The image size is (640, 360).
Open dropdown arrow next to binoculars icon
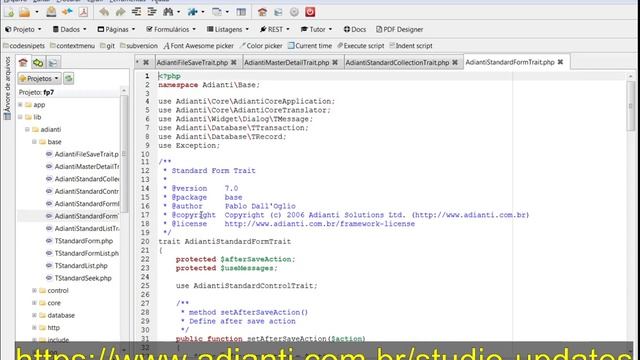tap(178, 12)
